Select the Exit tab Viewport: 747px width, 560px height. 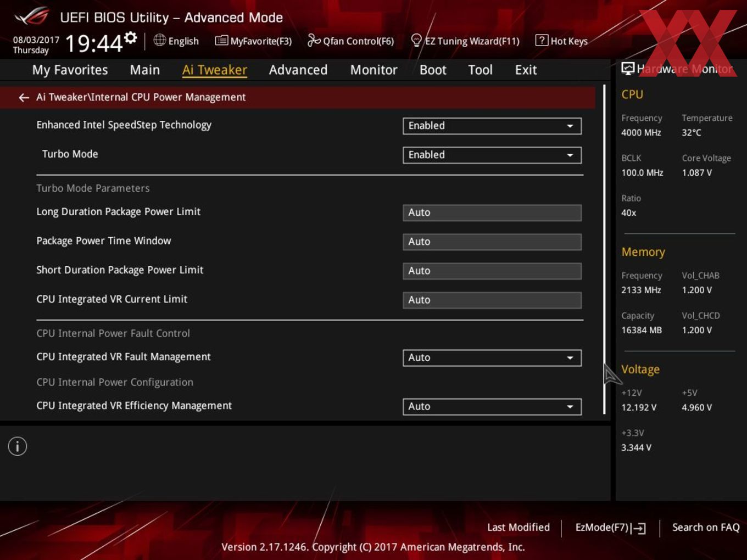point(526,70)
